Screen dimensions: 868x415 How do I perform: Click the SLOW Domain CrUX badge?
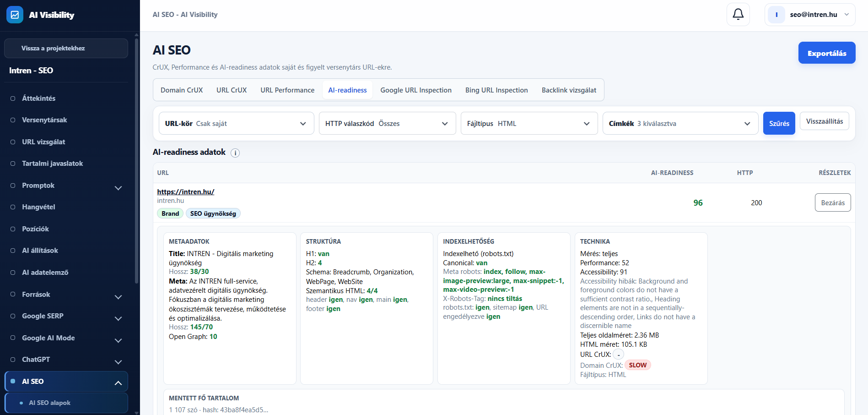coord(637,365)
